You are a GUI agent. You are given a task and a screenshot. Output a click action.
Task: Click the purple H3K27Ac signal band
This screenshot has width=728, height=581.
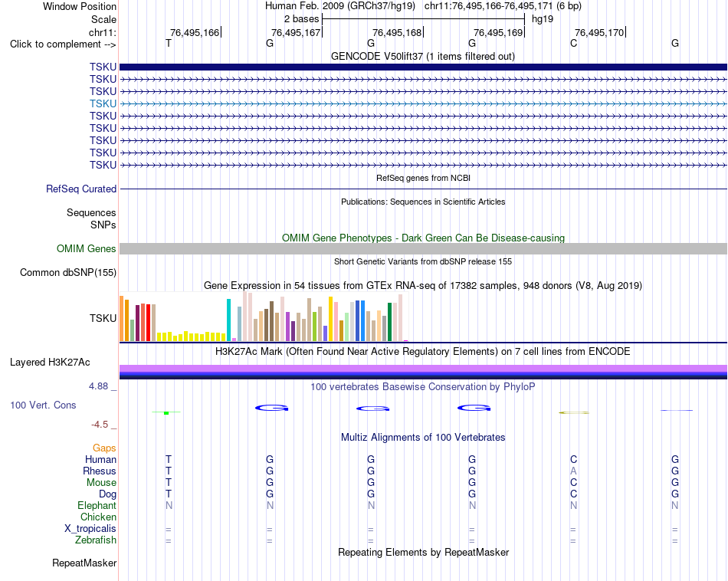(423, 368)
